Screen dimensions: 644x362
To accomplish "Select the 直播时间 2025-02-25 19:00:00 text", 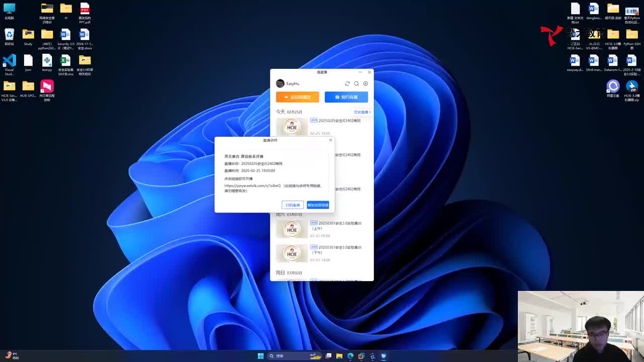I will tap(250, 170).
